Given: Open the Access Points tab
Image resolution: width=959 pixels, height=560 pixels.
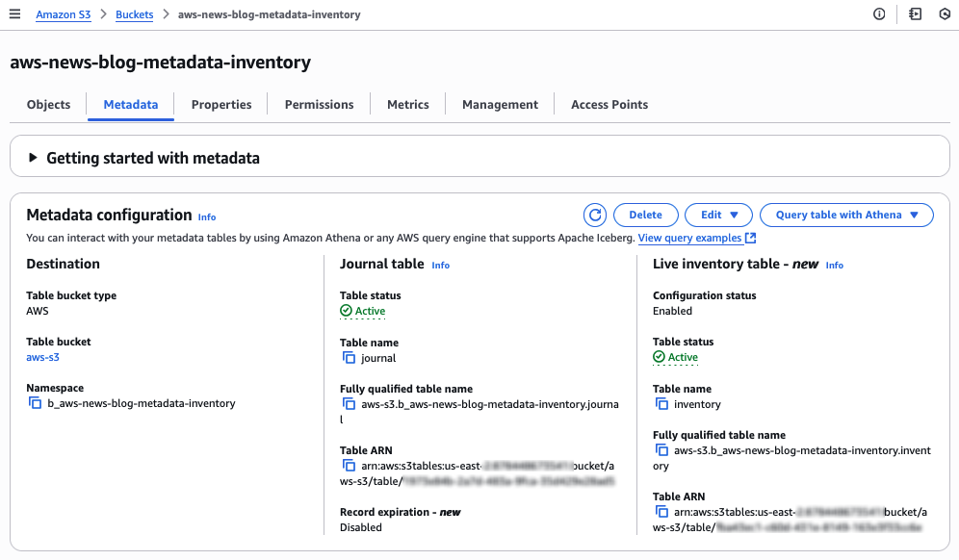Looking at the screenshot, I should pos(609,105).
